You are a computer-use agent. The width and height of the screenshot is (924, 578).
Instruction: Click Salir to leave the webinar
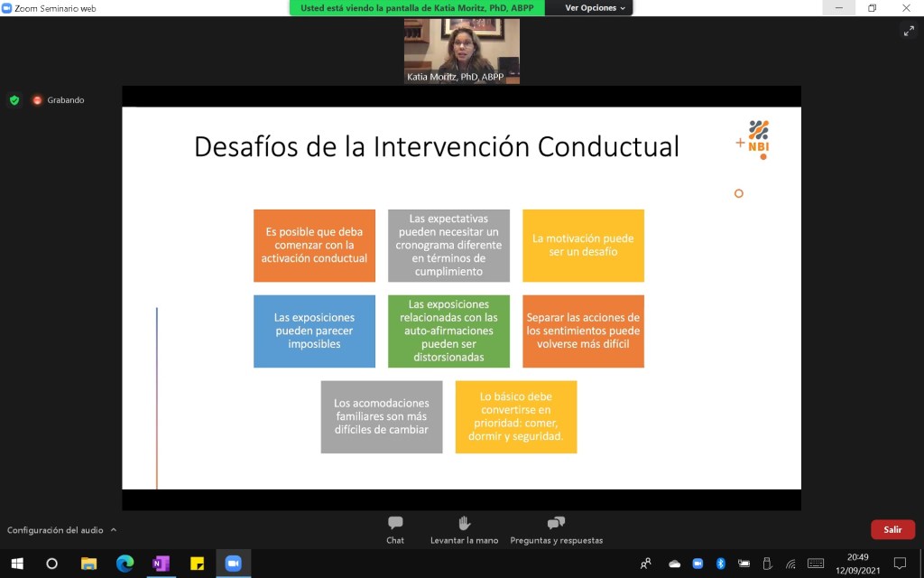pos(892,530)
